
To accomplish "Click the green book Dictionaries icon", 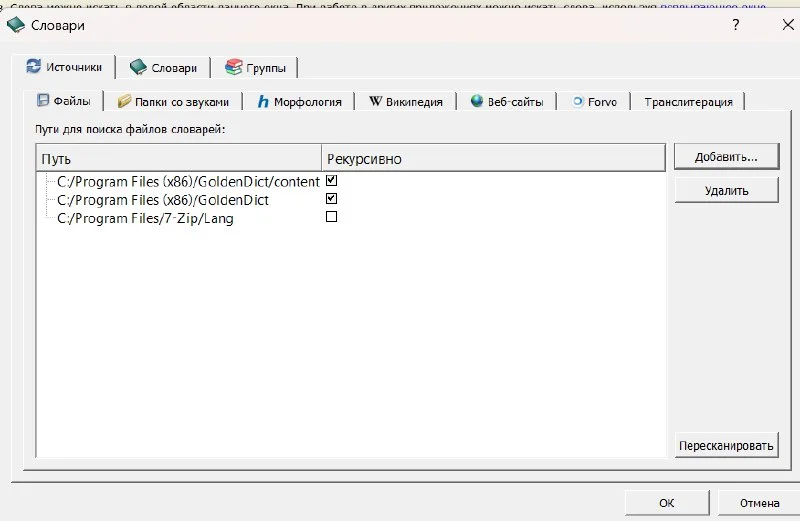I will [138, 67].
